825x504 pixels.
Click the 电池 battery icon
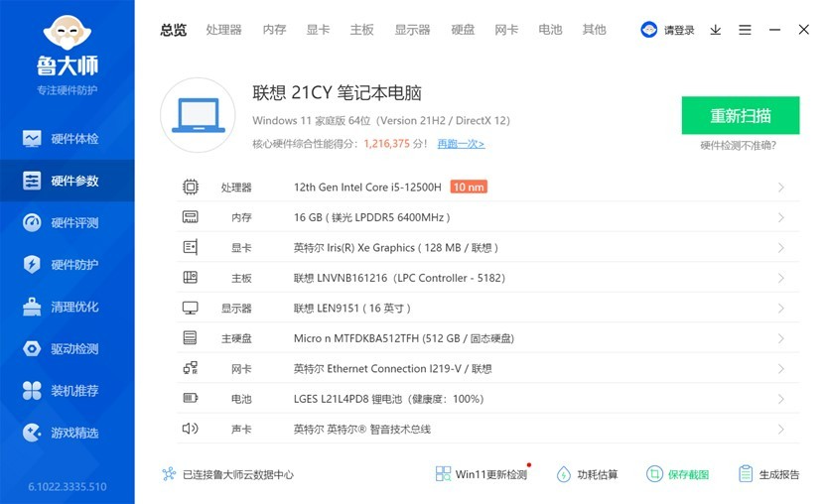(190, 398)
